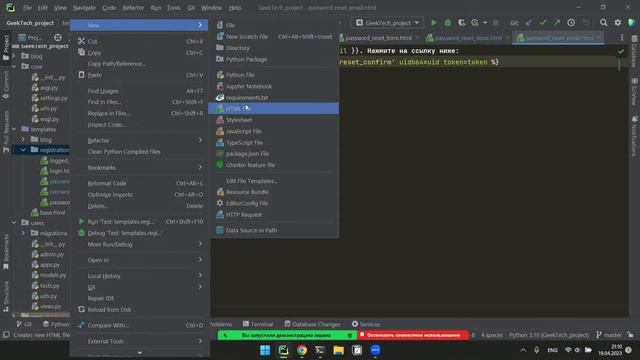This screenshot has height=360, width=640.
Task: Open IDE settings gear icon
Action: coord(618,23)
